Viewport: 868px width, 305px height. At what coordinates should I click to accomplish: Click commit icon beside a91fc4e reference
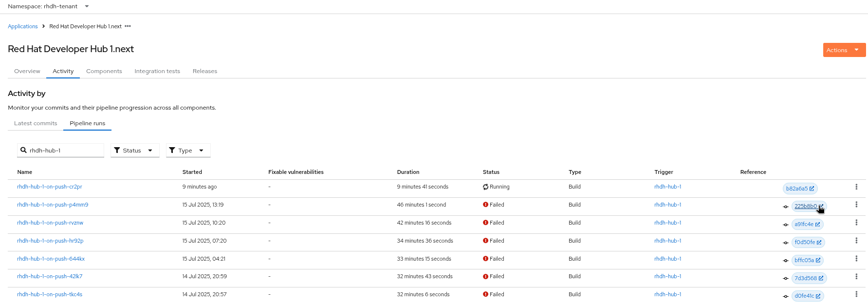(x=785, y=225)
